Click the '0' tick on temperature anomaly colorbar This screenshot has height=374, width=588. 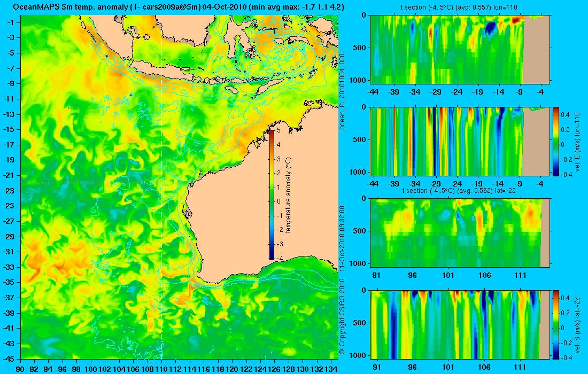coord(278,201)
